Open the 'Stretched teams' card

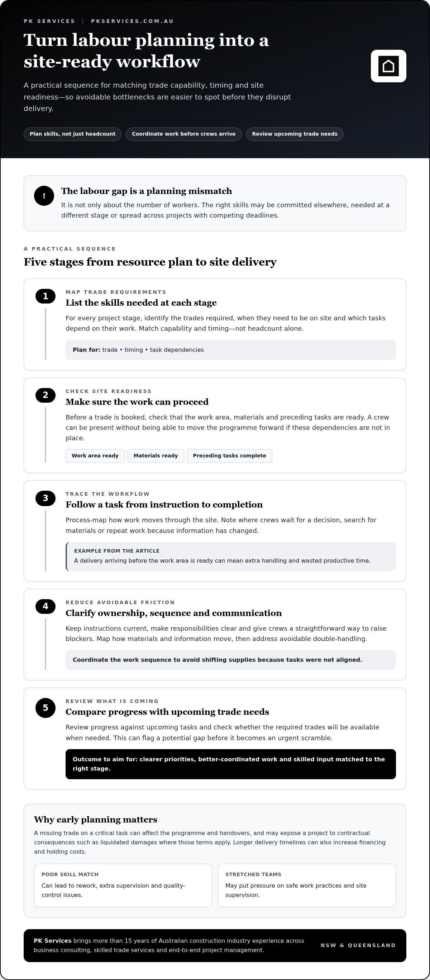307,885
